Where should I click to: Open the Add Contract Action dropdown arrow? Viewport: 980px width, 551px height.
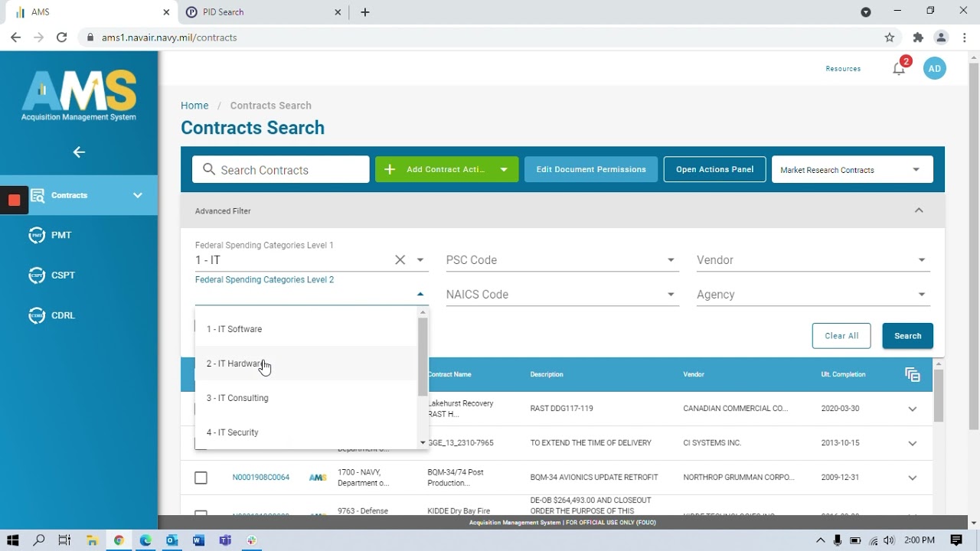pyautogui.click(x=504, y=170)
